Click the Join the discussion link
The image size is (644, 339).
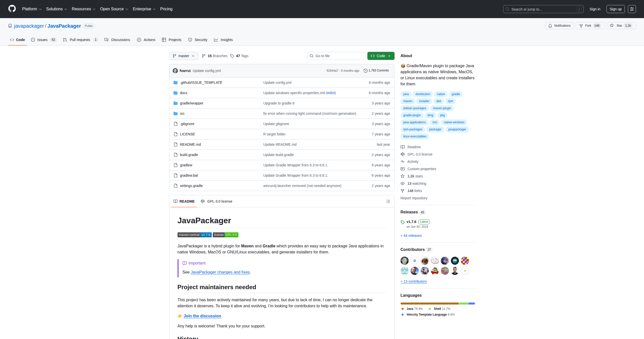point(202,316)
